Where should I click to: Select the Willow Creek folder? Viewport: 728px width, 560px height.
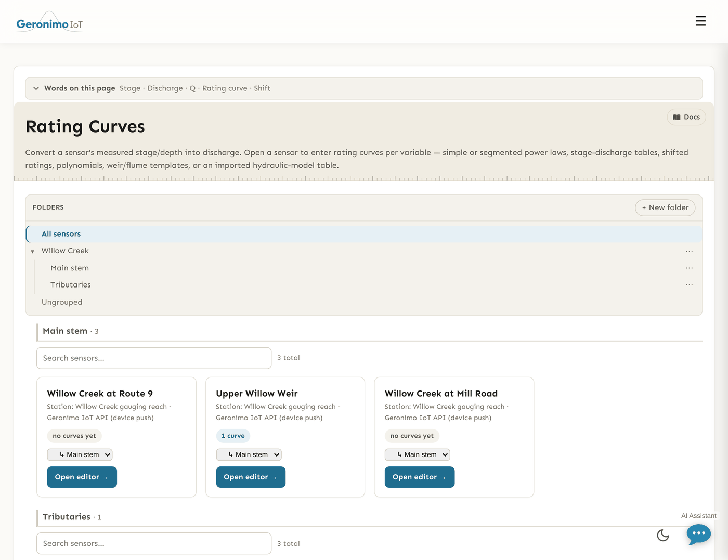(x=65, y=251)
